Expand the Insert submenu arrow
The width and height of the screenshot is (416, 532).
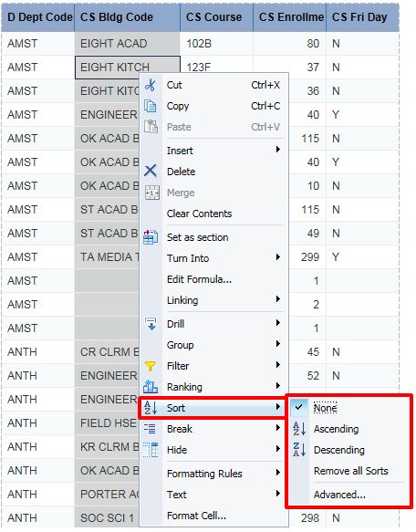pyautogui.click(x=278, y=150)
